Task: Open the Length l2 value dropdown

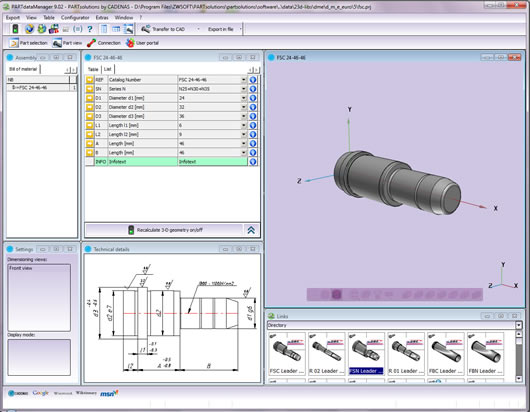Action: coord(244,135)
